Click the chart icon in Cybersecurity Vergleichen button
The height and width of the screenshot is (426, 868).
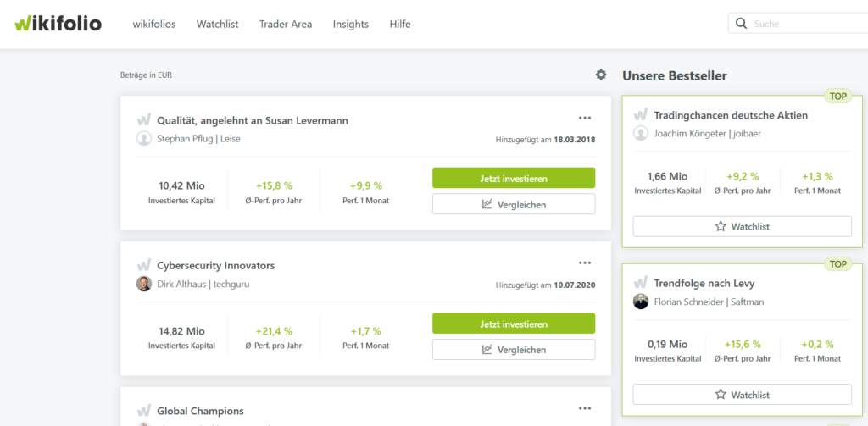[x=487, y=350]
